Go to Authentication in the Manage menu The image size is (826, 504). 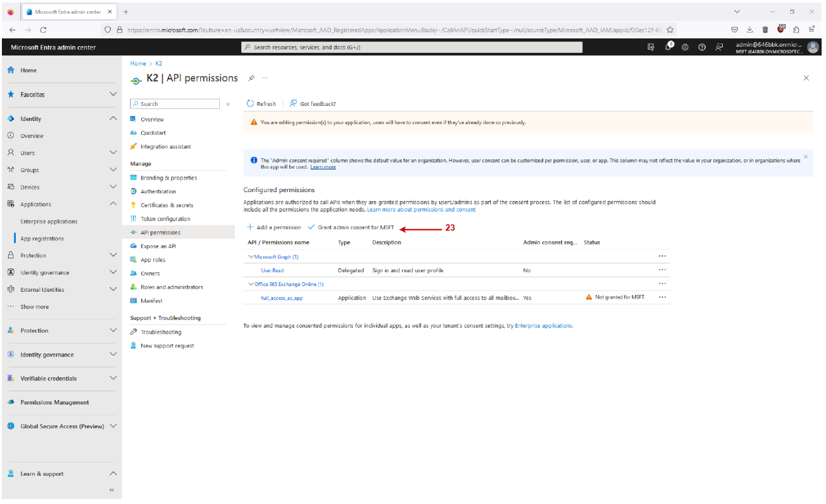pyautogui.click(x=158, y=192)
